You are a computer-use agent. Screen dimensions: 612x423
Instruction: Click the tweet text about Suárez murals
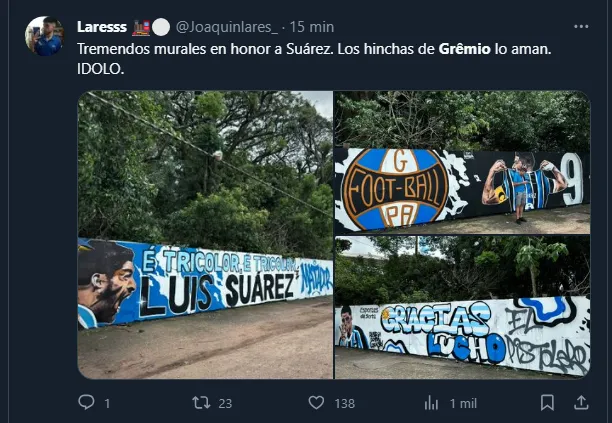(x=314, y=59)
